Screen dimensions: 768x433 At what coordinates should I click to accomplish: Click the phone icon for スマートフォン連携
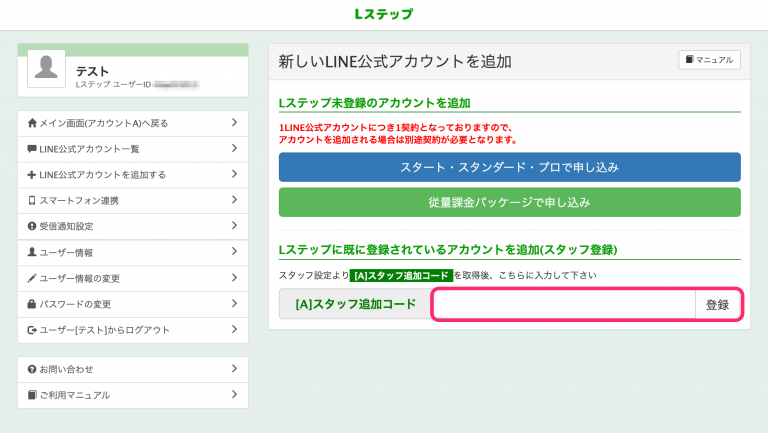click(x=32, y=200)
